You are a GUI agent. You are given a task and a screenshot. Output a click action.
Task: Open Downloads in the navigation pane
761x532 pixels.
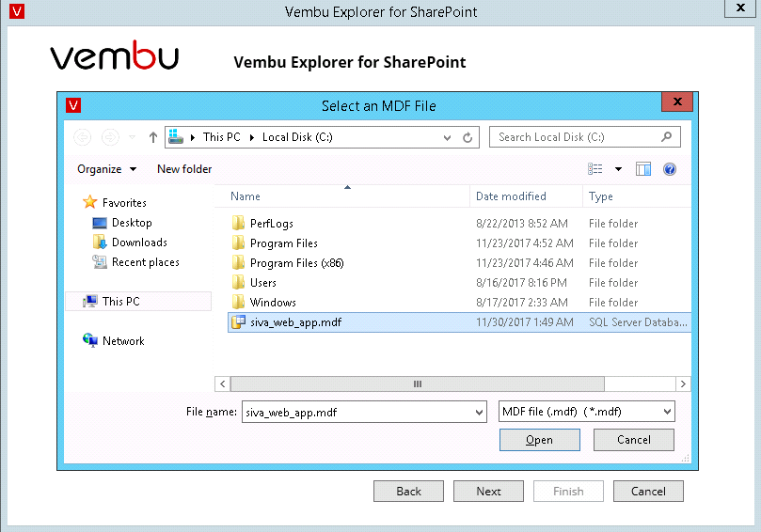[x=139, y=243]
